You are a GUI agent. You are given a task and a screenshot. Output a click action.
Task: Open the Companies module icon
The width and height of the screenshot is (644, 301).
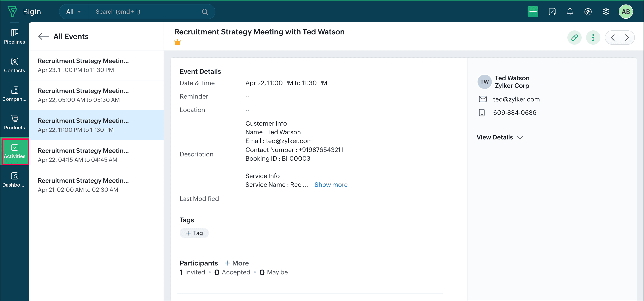coord(15,94)
